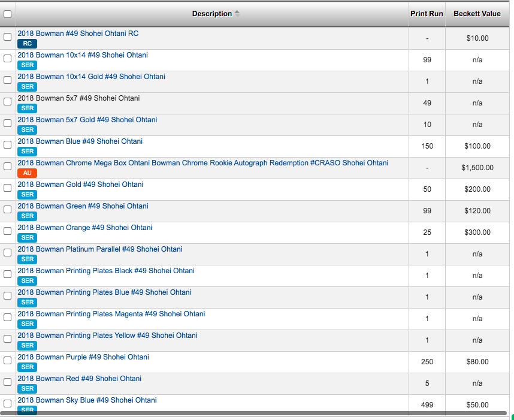Viewport: 514px width, 420px height.
Task: Click SER badge under Bowman Blue #49
Action: pyautogui.click(x=27, y=152)
